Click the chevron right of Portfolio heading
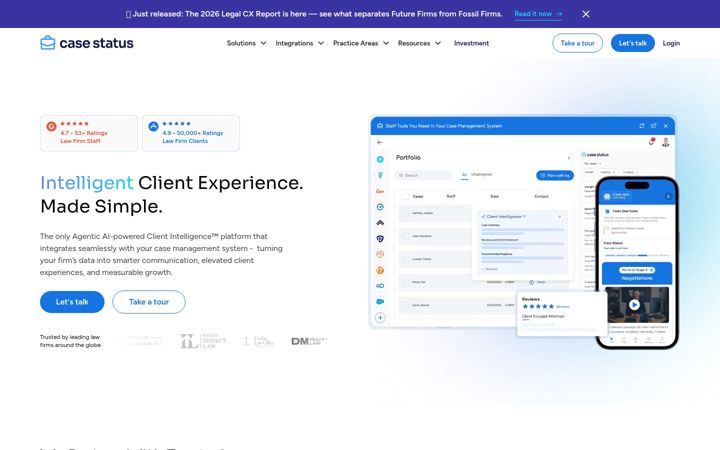720x450 pixels. click(569, 158)
